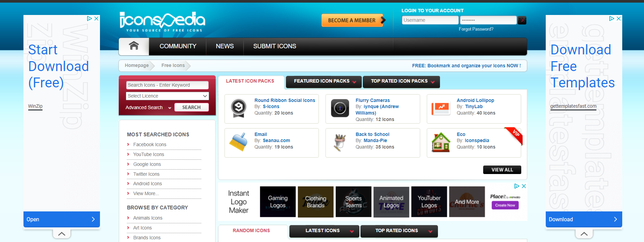Click the Iconspedia logo
644x242 pixels.
coord(162,22)
